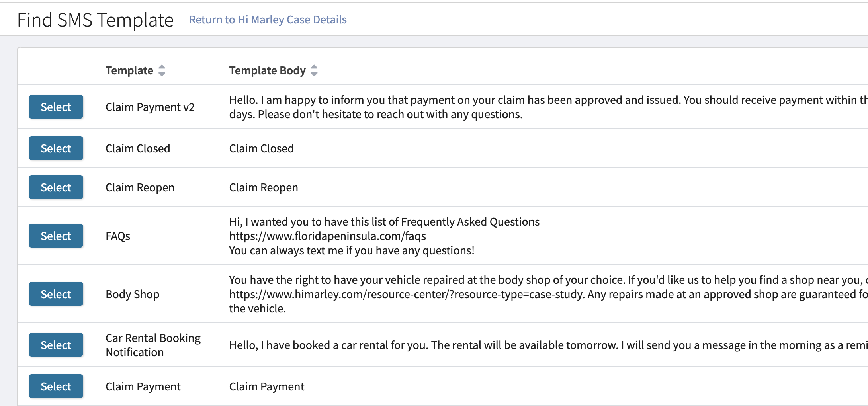Select the Body Shop template
This screenshot has height=406, width=868.
tap(56, 294)
